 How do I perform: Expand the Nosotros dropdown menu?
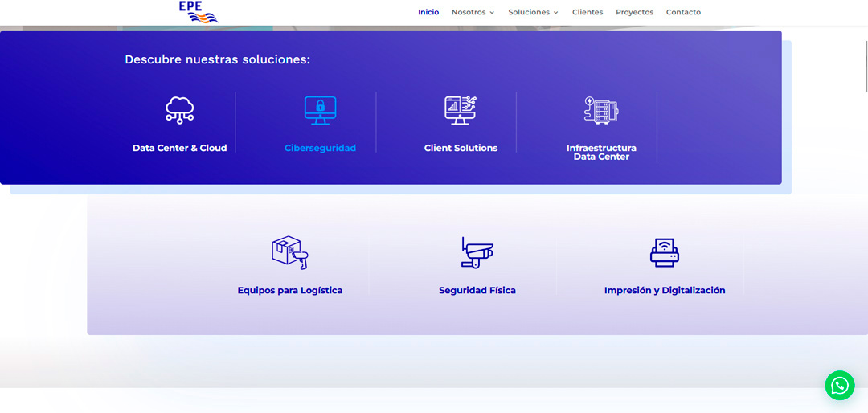tap(473, 12)
